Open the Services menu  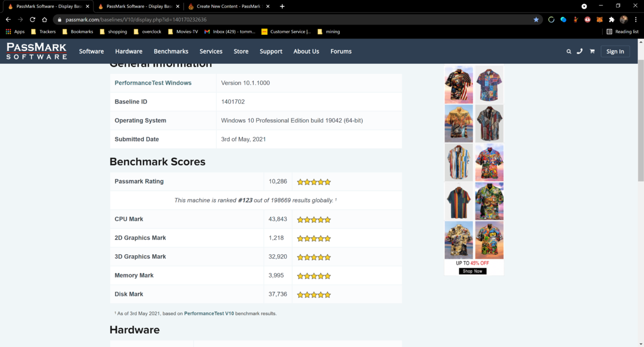[x=211, y=51]
